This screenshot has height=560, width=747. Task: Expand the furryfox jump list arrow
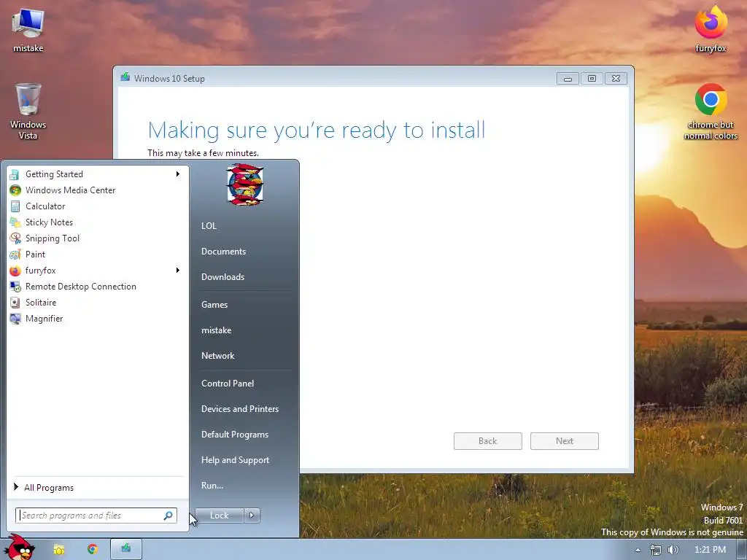click(178, 271)
